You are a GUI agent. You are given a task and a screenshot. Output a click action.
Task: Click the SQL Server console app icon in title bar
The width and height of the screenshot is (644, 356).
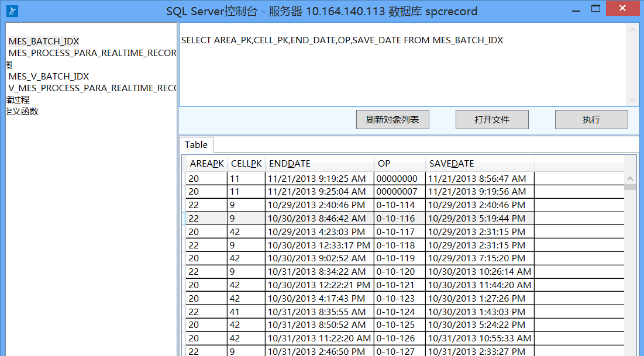tap(12, 11)
